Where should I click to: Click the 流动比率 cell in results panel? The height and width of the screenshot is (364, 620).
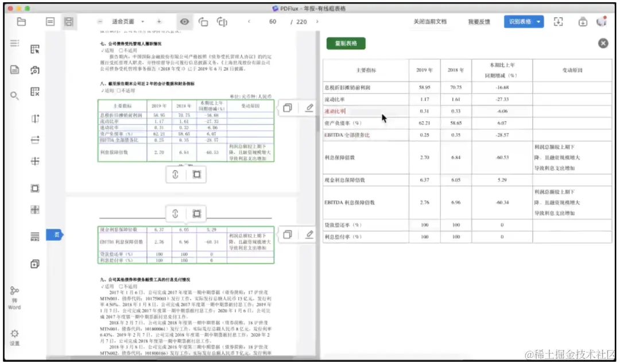click(366, 99)
